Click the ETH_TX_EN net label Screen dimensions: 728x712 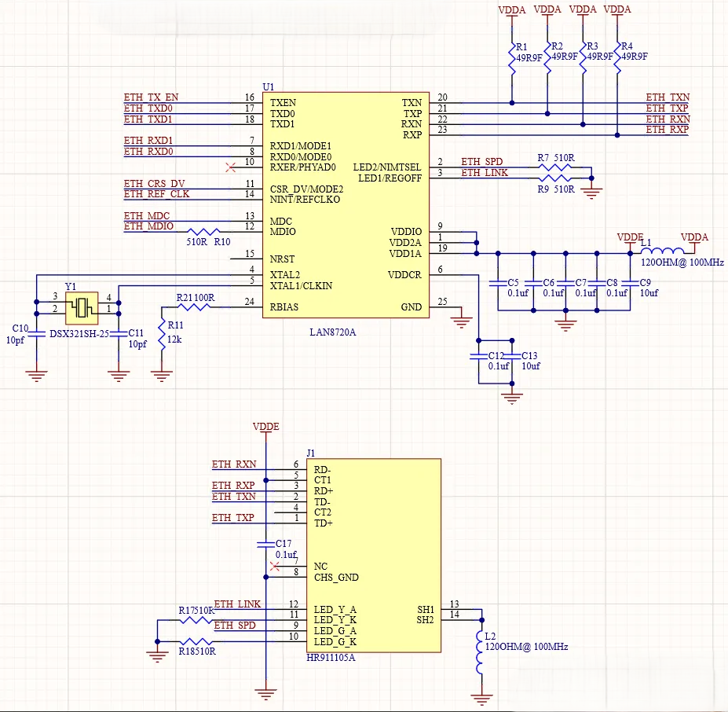(x=151, y=97)
